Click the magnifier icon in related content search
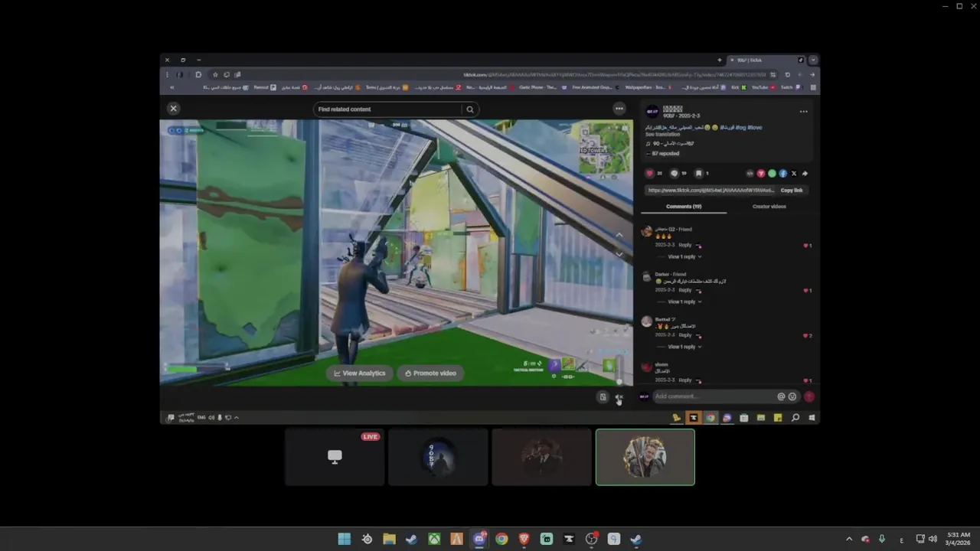This screenshot has height=551, width=980. click(x=470, y=109)
